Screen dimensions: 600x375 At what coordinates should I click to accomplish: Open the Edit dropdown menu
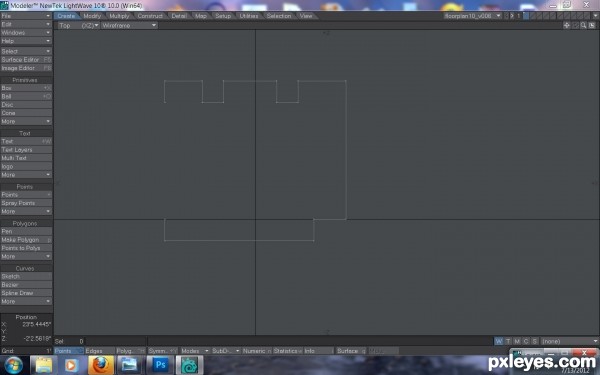[26, 24]
